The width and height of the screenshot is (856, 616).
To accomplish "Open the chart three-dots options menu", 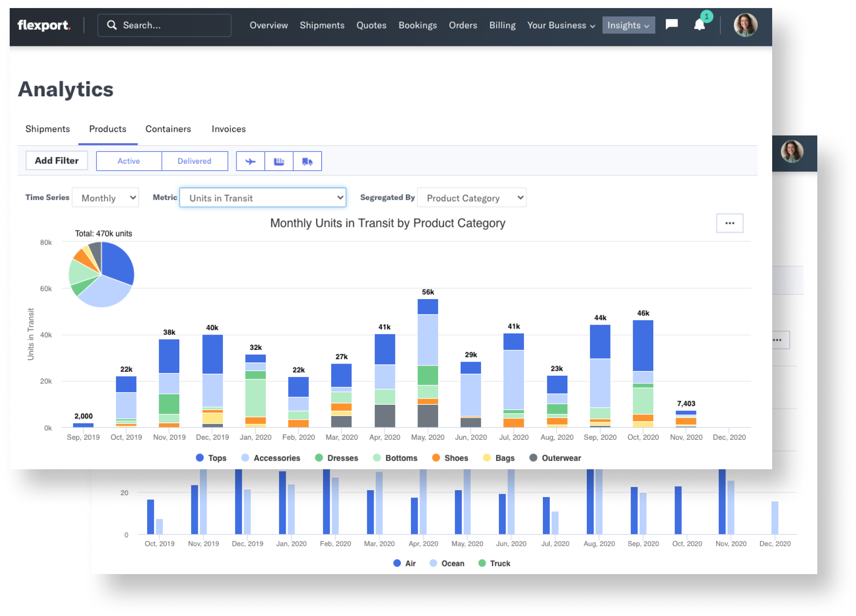I will click(x=729, y=223).
